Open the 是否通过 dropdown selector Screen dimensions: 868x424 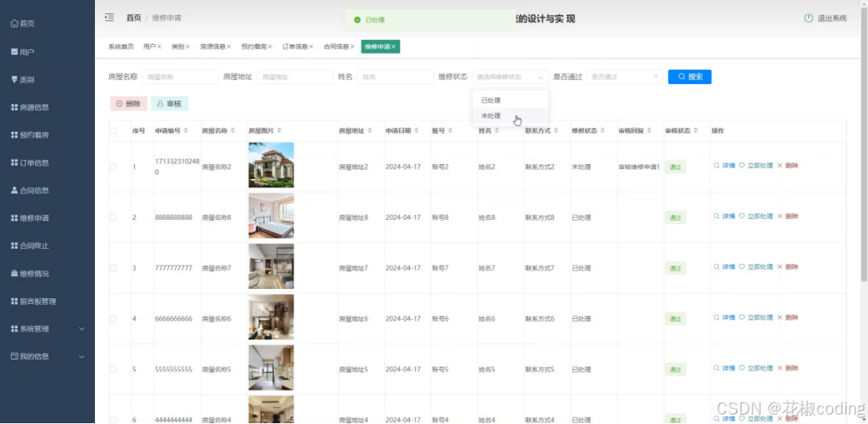point(625,77)
